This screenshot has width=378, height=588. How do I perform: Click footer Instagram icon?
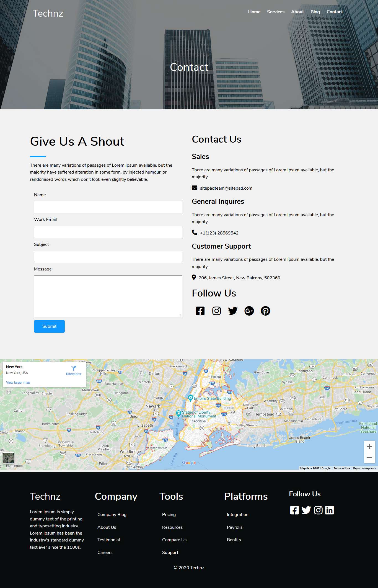318,510
